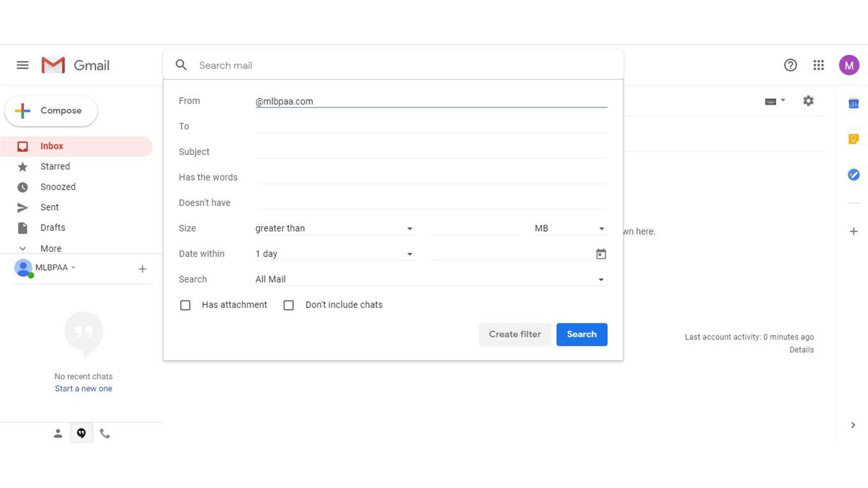868x488 pixels.
Task: Open Google Keep side panel icon
Action: (x=853, y=139)
